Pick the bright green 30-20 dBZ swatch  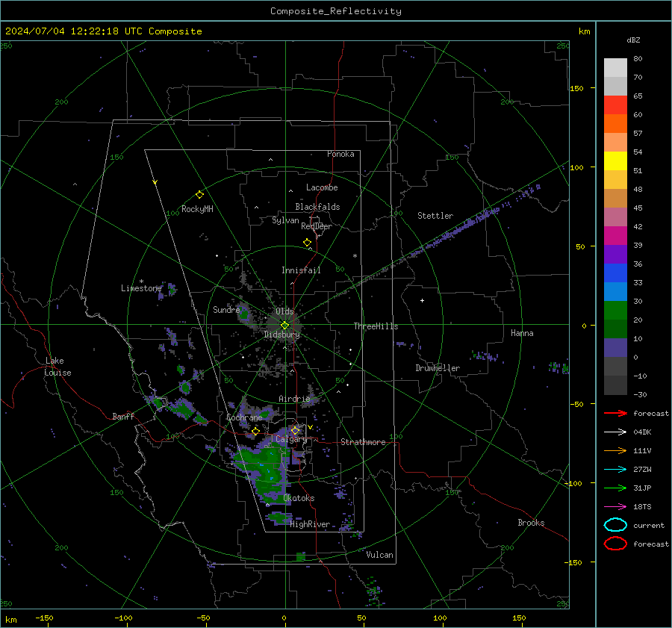point(615,311)
